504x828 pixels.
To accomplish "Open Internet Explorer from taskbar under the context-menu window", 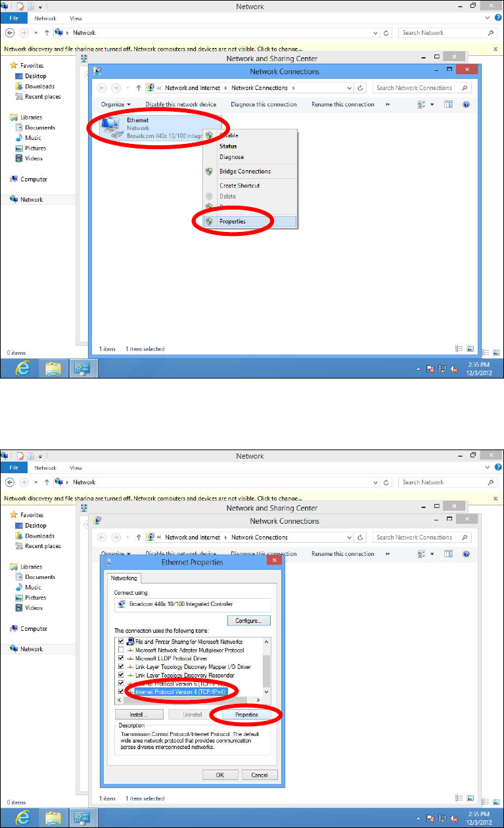I will pyautogui.click(x=23, y=369).
